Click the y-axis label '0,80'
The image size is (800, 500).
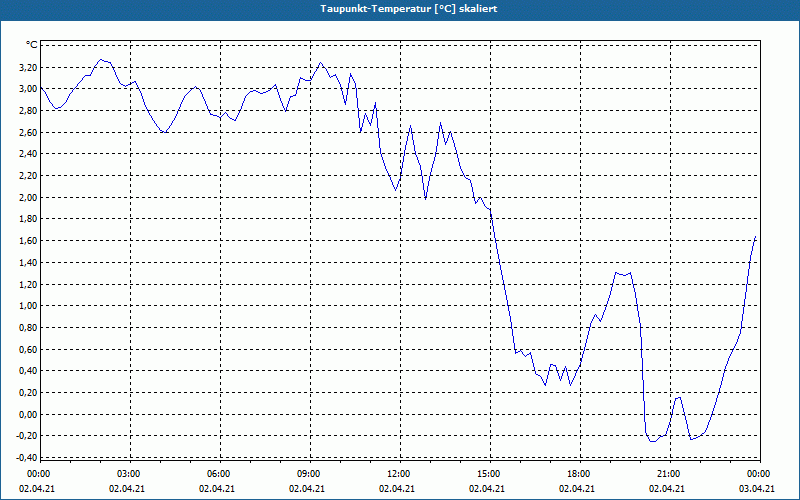click(x=29, y=328)
